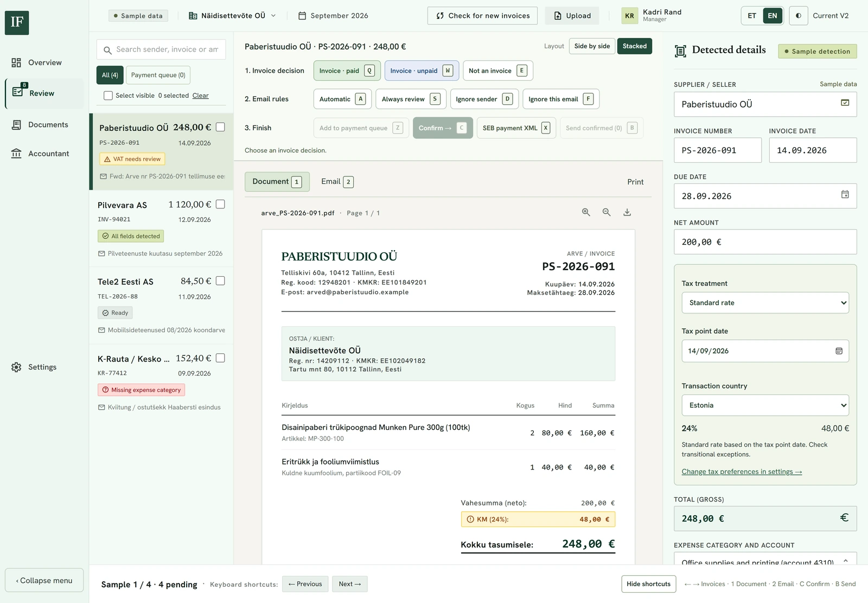Zoom in on the PDF document
The height and width of the screenshot is (603, 868).
click(586, 212)
